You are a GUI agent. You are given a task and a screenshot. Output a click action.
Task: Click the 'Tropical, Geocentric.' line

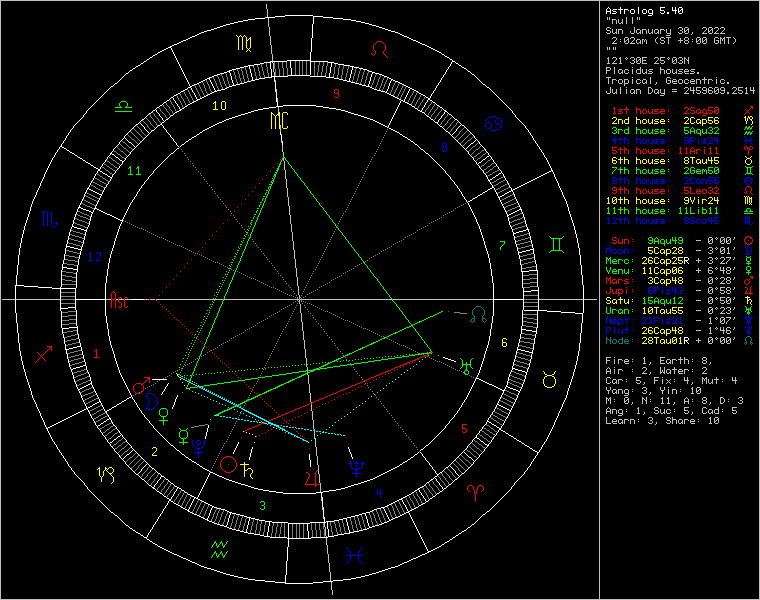(x=668, y=80)
